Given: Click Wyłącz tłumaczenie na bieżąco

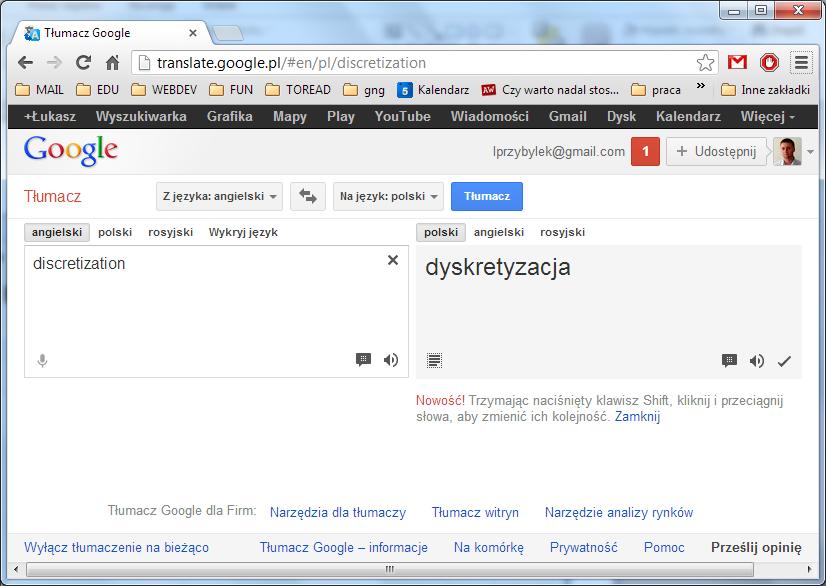Looking at the screenshot, I should 116,548.
